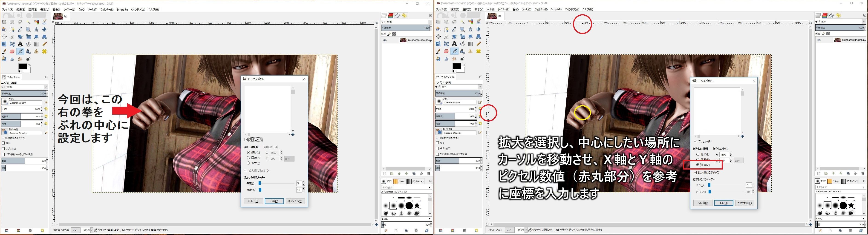Select the Flip tool in right window toolbox

point(438,44)
